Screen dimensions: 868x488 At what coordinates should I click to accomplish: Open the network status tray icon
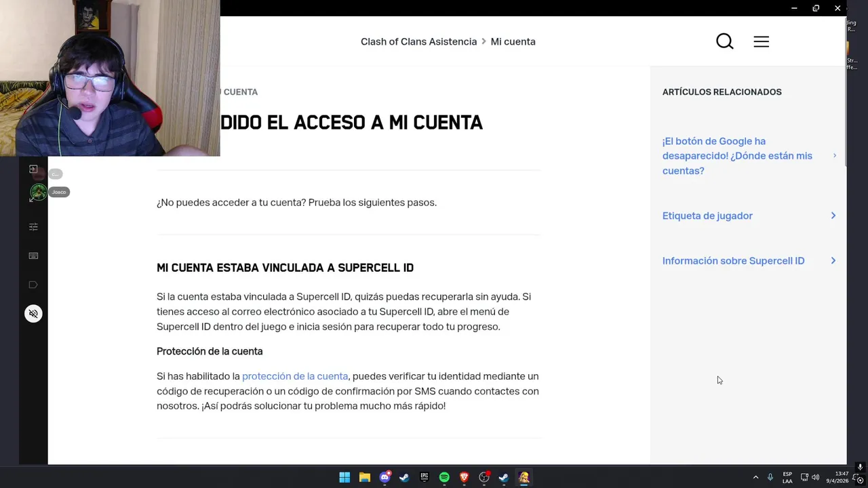(804, 477)
